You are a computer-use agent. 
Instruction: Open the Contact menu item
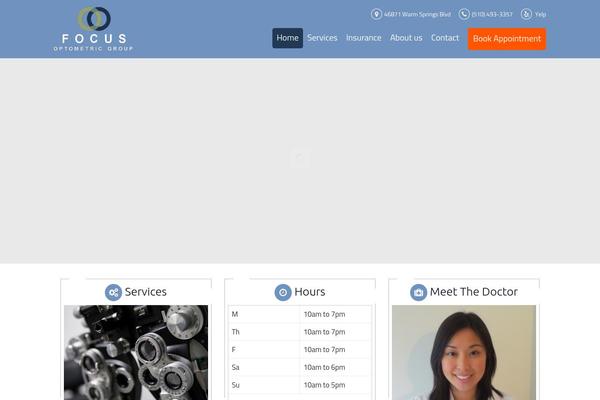(445, 38)
